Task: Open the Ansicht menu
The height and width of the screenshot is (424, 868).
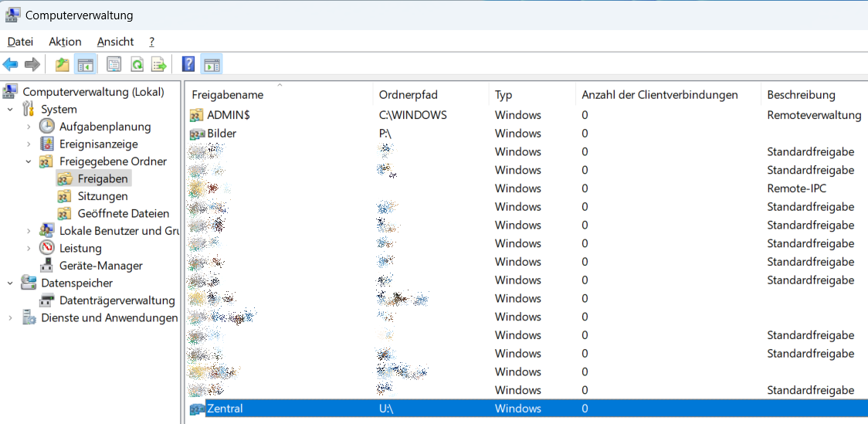Action: [x=115, y=42]
